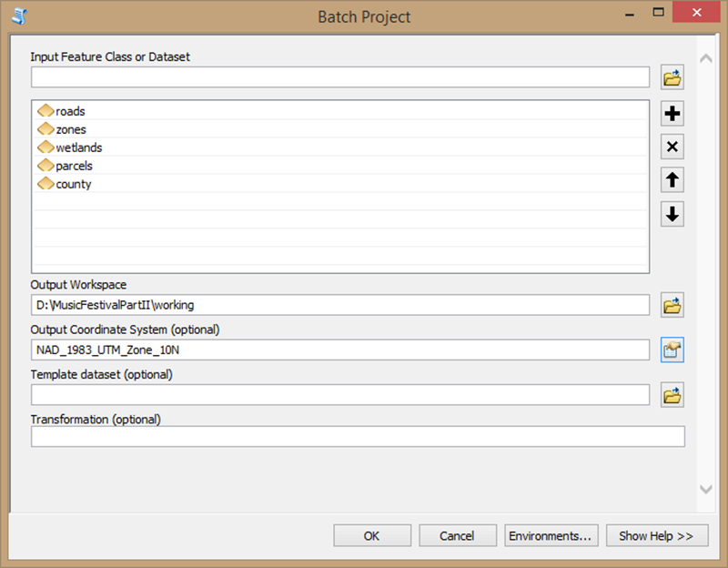Image resolution: width=728 pixels, height=568 pixels.
Task: Open the Output Coordinate System picker
Action: point(672,350)
